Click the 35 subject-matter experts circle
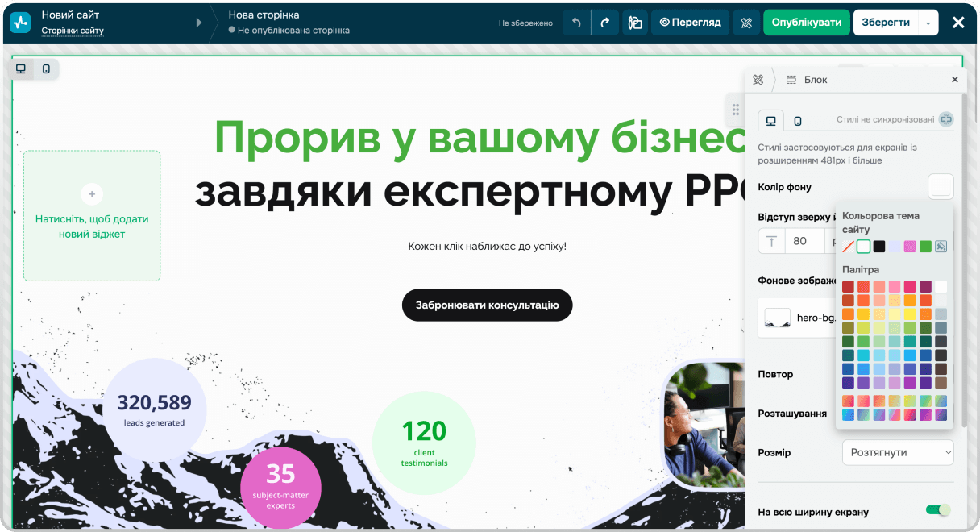Image resolution: width=980 pixels, height=532 pixels. click(280, 486)
